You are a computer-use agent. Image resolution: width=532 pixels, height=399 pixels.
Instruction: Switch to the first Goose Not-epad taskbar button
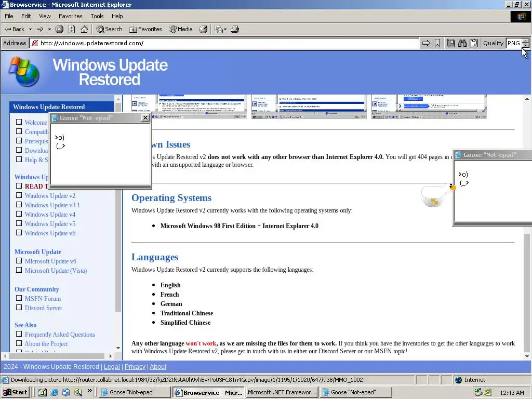135,392
